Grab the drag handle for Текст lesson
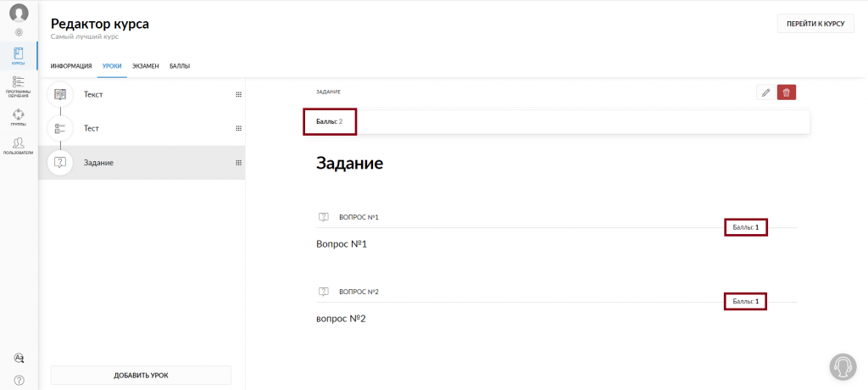The width and height of the screenshot is (868, 390). click(238, 95)
